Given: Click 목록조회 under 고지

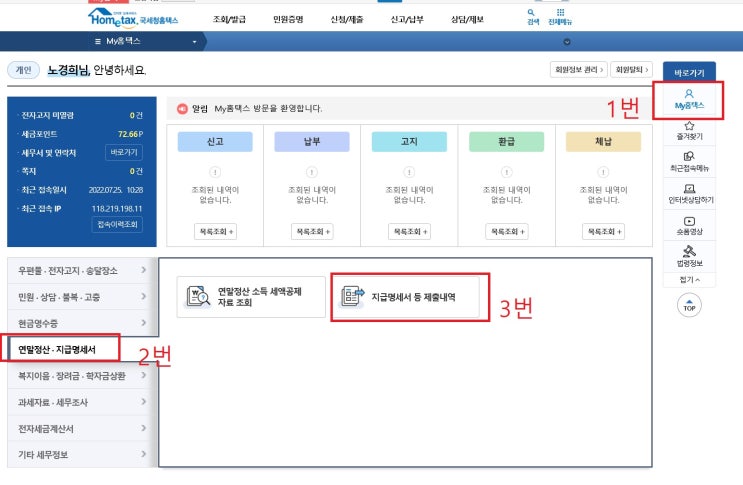Looking at the screenshot, I should (409, 232).
